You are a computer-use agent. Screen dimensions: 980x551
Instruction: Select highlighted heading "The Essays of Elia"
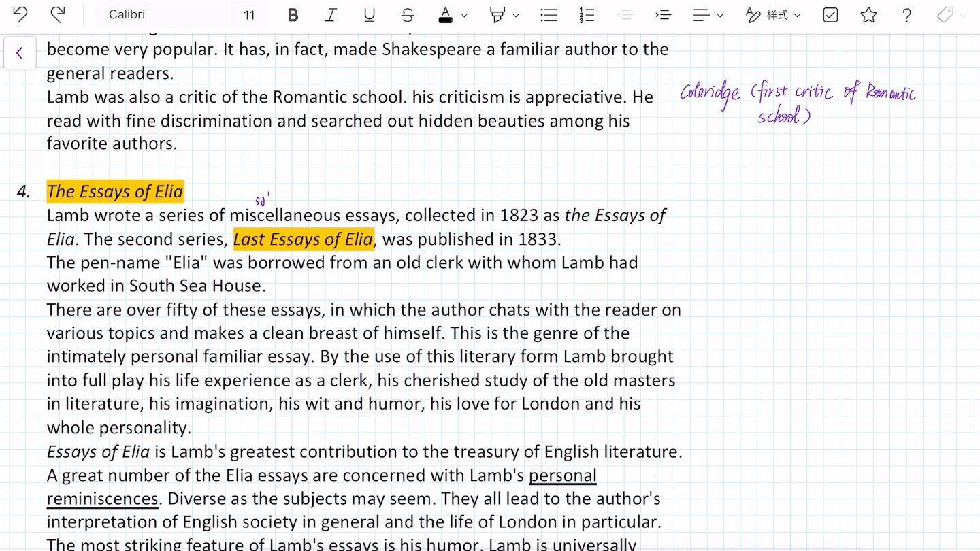(x=115, y=192)
